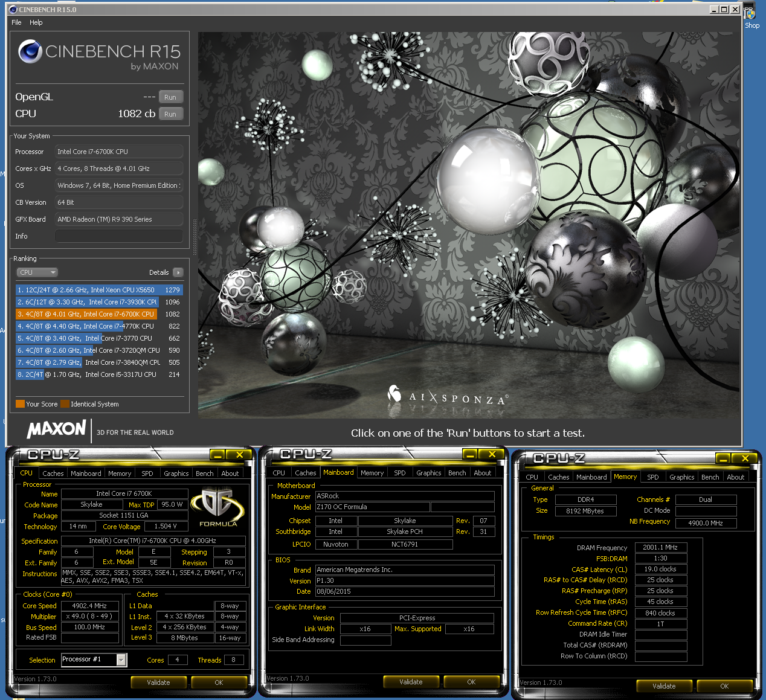Open CPU tab in Memory CPU-Z window
The width and height of the screenshot is (766, 700).
click(532, 477)
